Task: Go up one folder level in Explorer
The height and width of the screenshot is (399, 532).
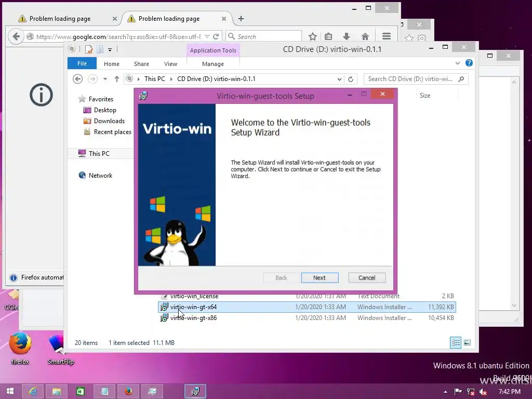Action: (117, 79)
